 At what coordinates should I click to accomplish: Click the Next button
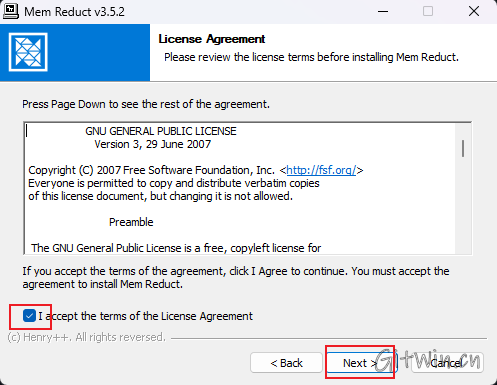click(x=361, y=363)
